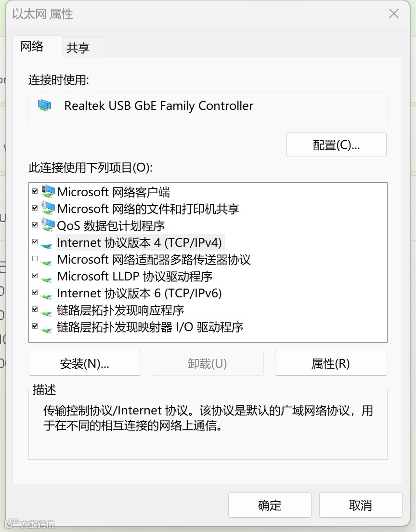Confirm with the 确定 button
Screen dimensions: 416x532
[x=270, y=505]
